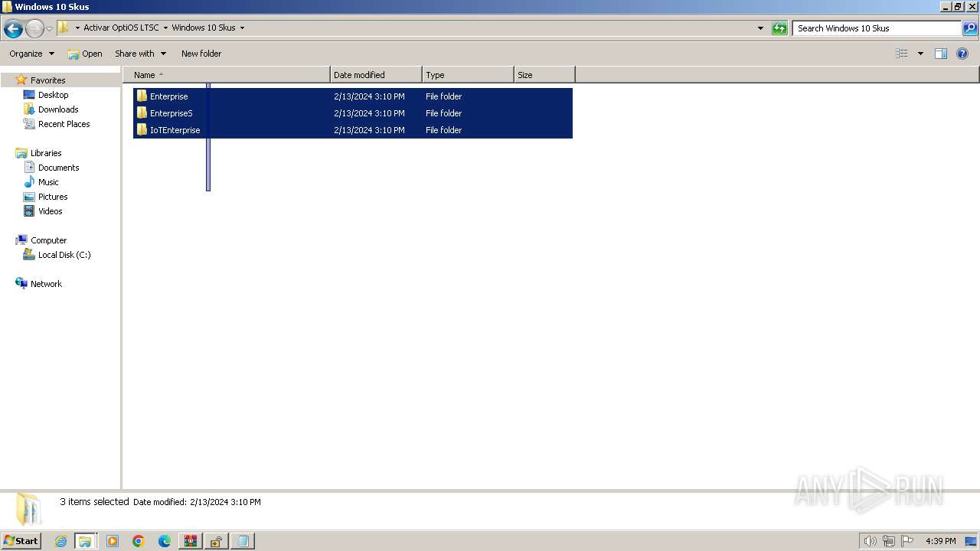The width and height of the screenshot is (980, 551).
Task: Select the Windows 10 Skus breadcrumb
Action: pos(204,28)
